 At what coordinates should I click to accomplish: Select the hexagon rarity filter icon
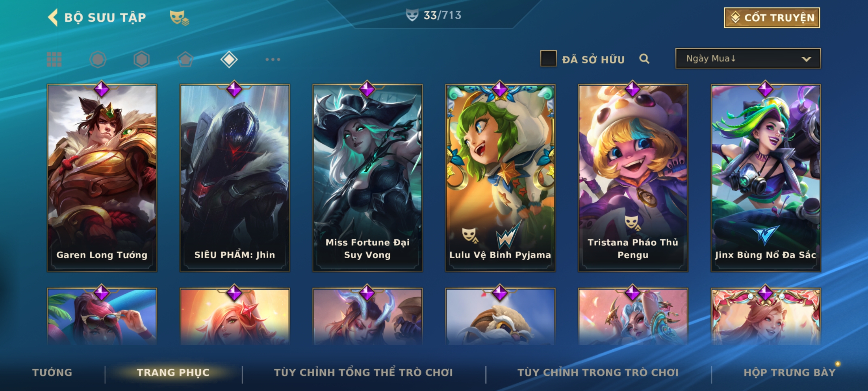pos(141,59)
